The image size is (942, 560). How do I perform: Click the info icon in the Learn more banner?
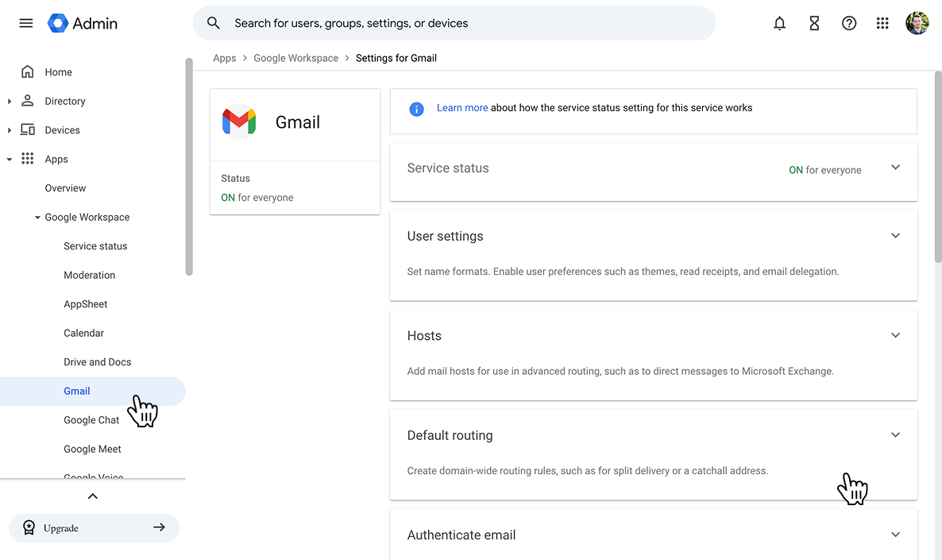(416, 109)
